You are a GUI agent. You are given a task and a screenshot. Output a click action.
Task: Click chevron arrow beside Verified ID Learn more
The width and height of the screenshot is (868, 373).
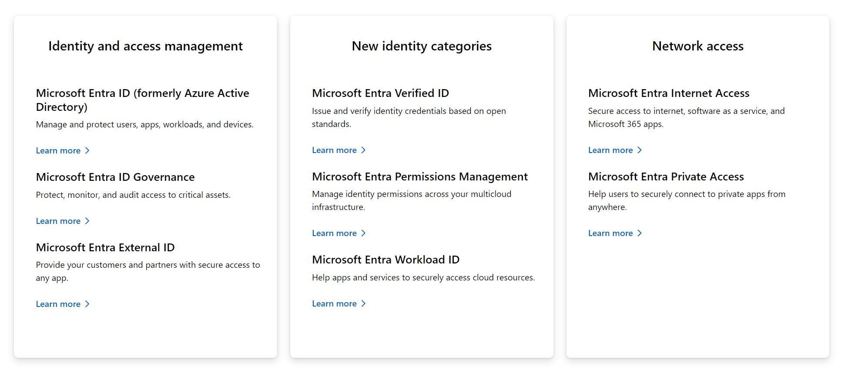pyautogui.click(x=363, y=150)
